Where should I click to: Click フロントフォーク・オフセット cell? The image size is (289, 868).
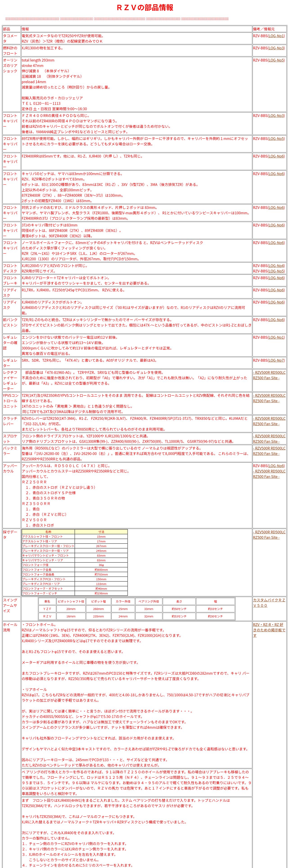tap(48, 588)
